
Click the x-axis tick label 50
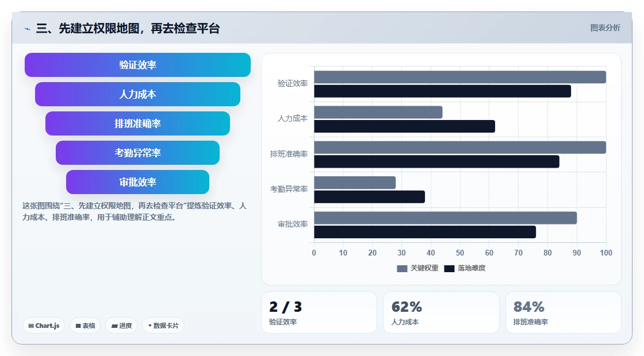tap(460, 253)
